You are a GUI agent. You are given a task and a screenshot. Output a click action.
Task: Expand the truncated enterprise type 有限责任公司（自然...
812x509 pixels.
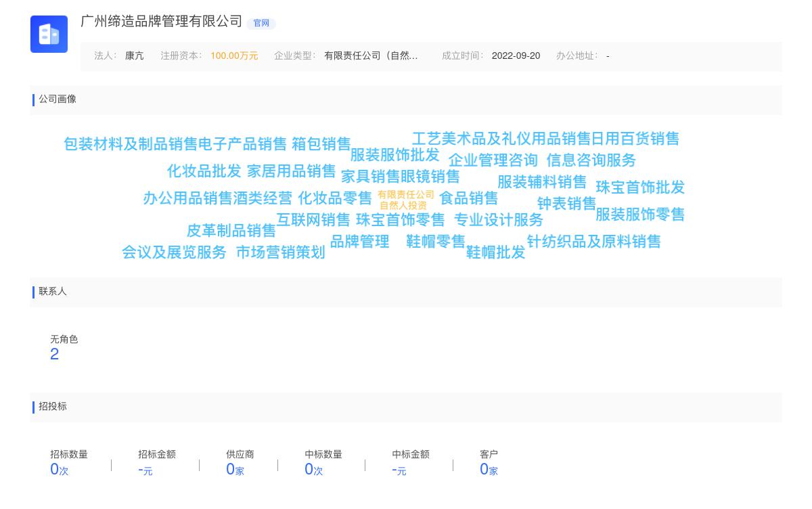[x=372, y=56]
